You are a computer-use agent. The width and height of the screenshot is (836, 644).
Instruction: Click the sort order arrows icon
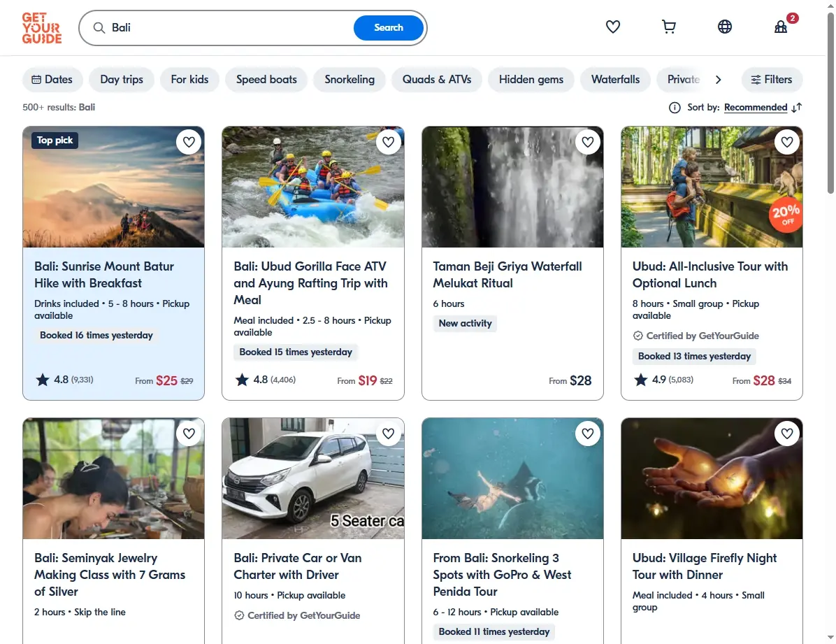click(x=797, y=108)
